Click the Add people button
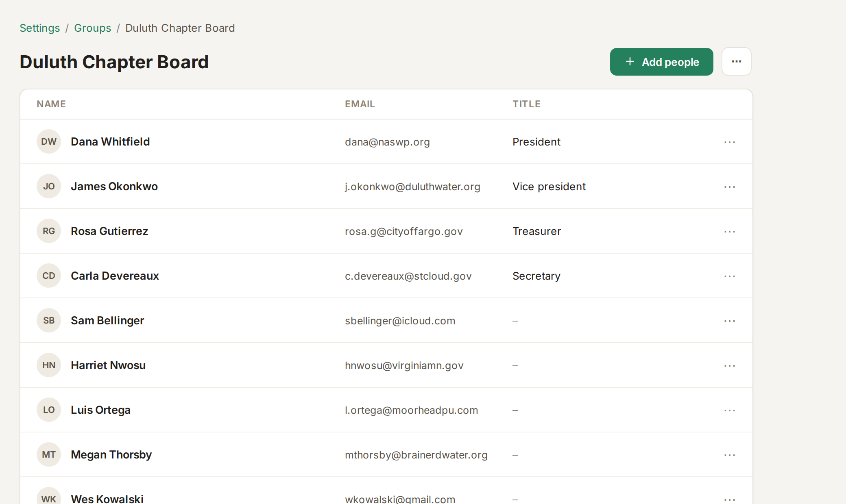 661,62
